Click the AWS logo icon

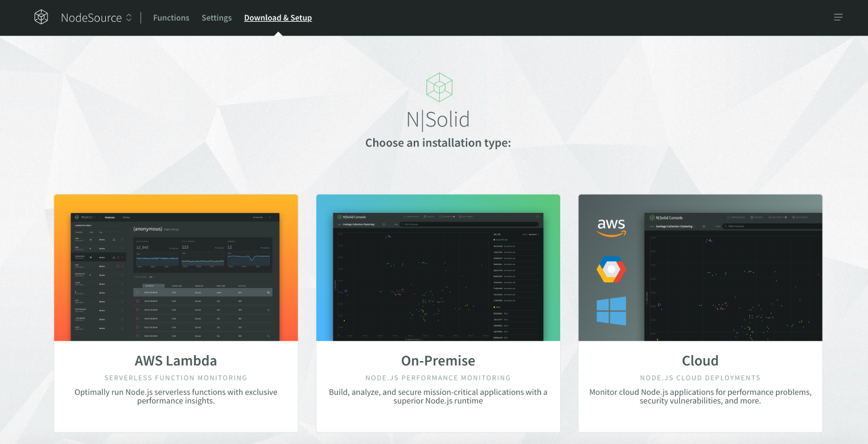611,227
